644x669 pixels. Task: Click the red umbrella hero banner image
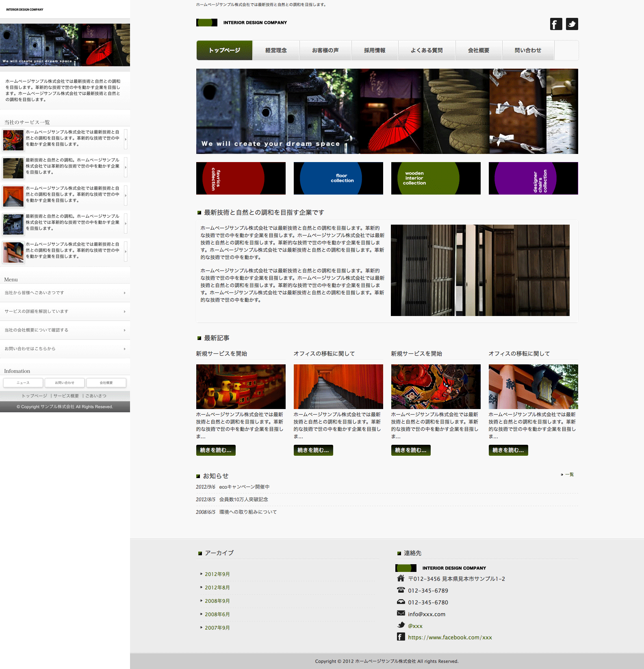click(x=387, y=111)
